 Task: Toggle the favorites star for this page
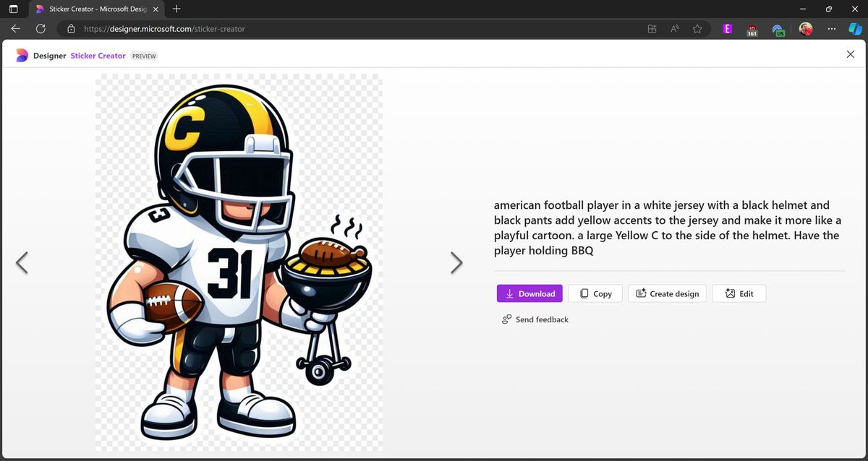coord(697,29)
